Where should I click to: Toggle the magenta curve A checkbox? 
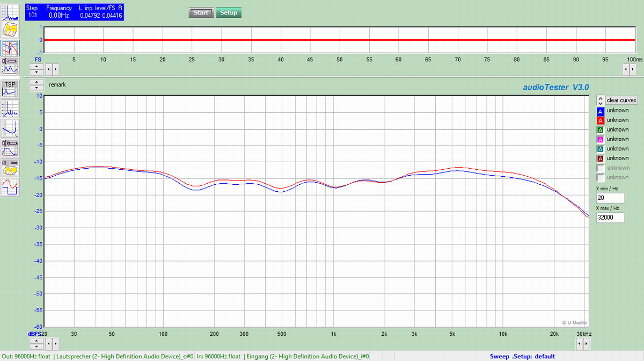tap(601, 140)
